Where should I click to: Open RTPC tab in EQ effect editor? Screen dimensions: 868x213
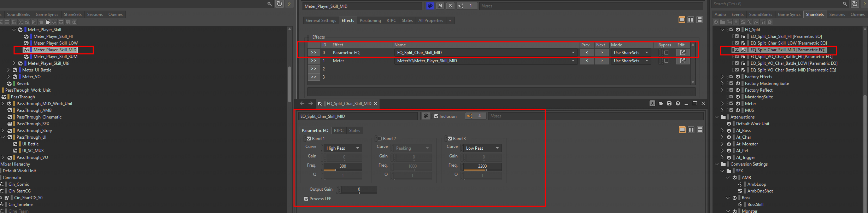click(339, 130)
